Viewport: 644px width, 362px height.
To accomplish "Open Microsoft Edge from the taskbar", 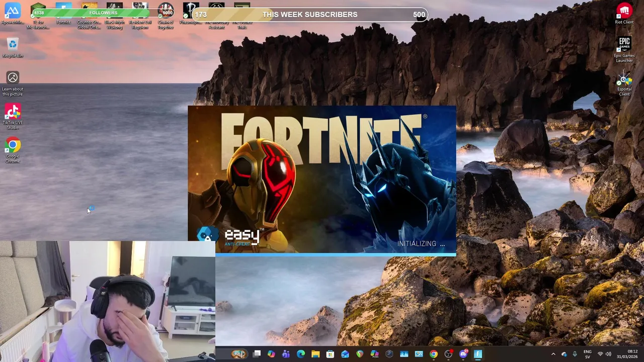I will tap(300, 354).
